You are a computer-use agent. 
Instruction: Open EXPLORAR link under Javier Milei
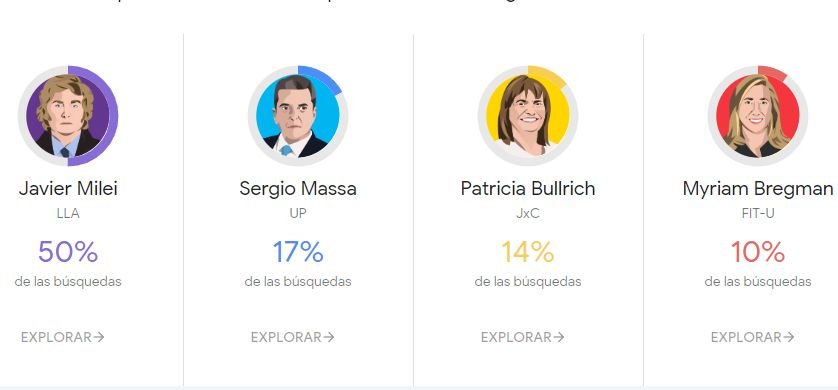[x=63, y=337]
